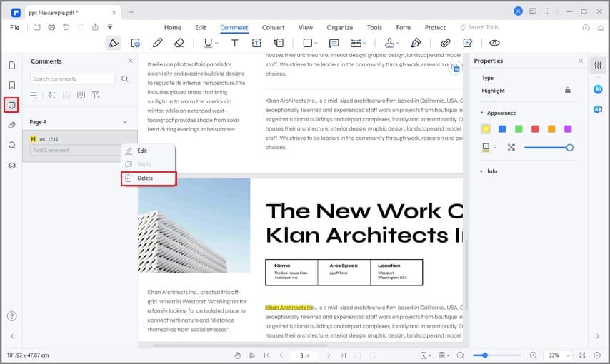Switch to the Edit tab
Screen dimensions: 610x364
(x=201, y=28)
